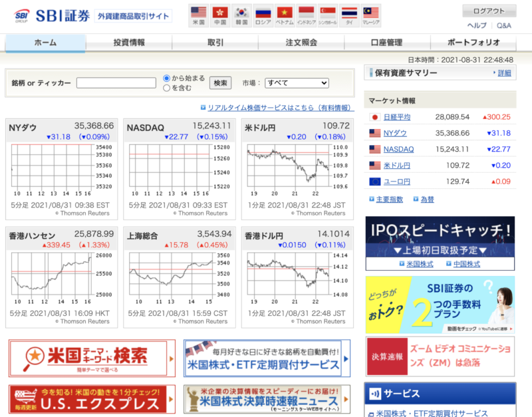
Task: Open 米国株式・ETF定期買付サービス link under サービス
Action: [x=432, y=413]
